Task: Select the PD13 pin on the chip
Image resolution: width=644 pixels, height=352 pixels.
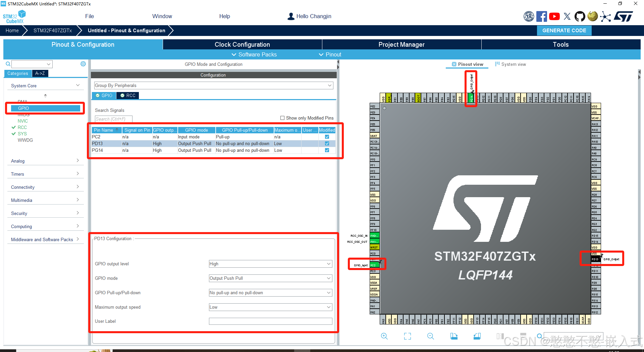Action: [595, 259]
